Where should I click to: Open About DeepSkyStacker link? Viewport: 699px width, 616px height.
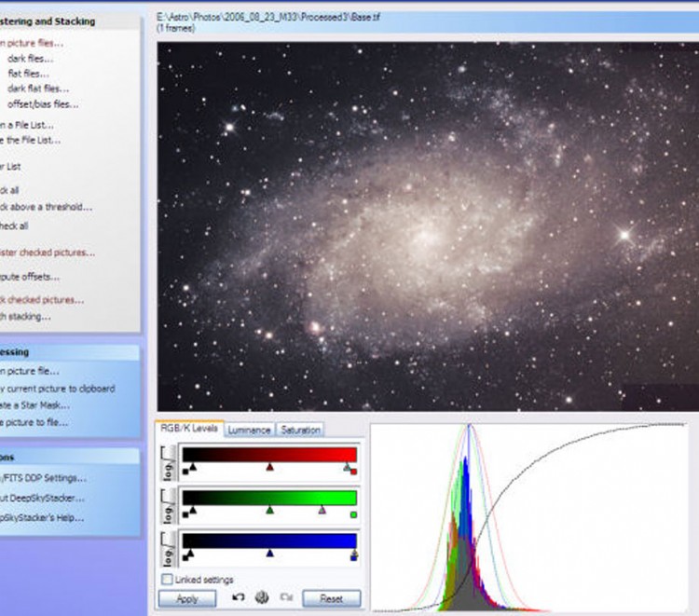click(42, 498)
